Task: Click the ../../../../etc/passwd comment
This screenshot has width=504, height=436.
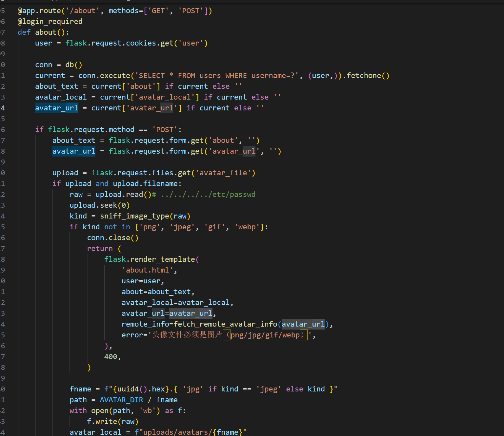Action: 208,195
